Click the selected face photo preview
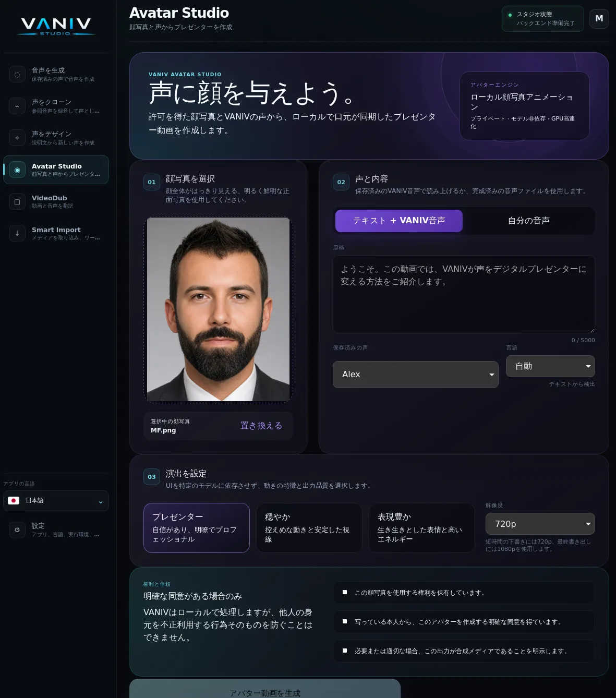The height and width of the screenshot is (698, 616). (218, 309)
